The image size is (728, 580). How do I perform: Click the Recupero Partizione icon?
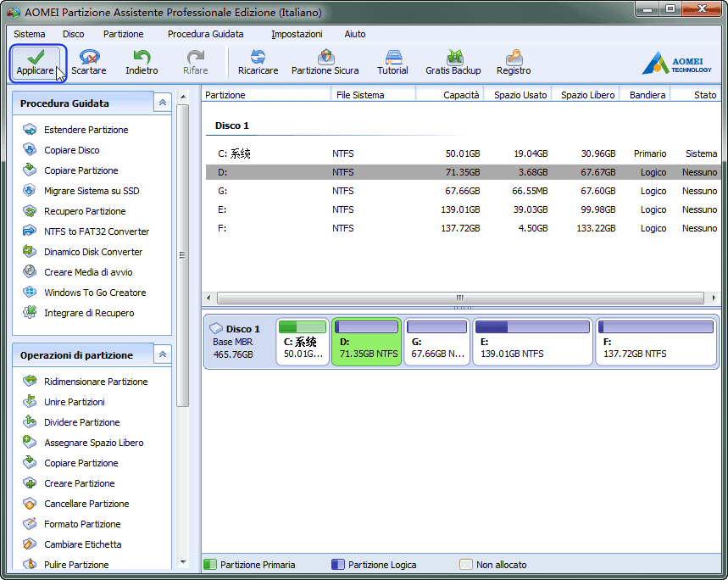[x=30, y=211]
